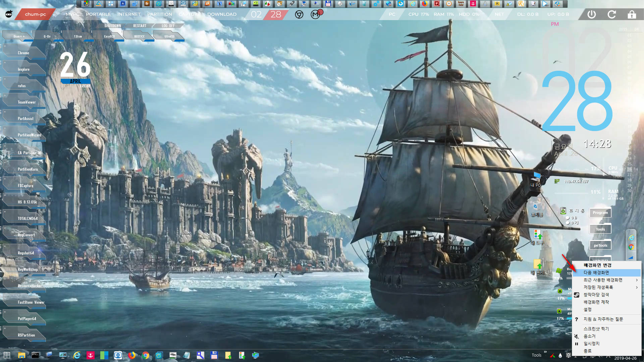Open the command prompt icon on the taskbar

click(x=35, y=355)
